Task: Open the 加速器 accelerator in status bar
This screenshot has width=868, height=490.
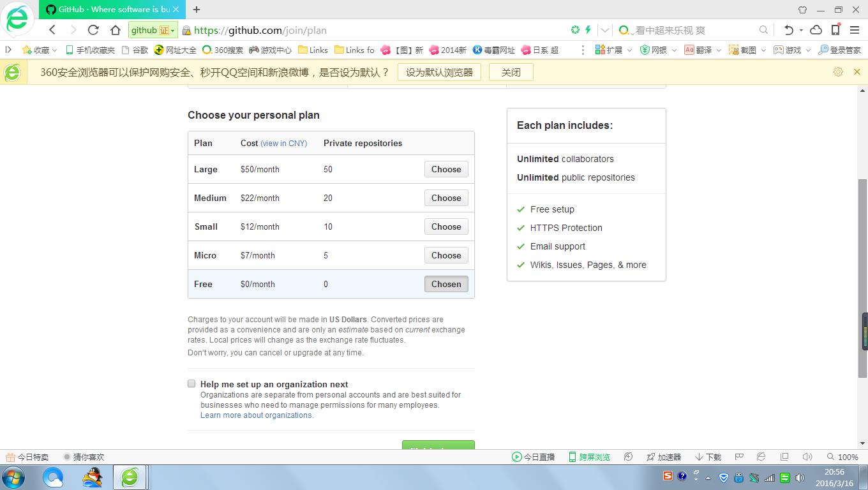Action: [664, 457]
